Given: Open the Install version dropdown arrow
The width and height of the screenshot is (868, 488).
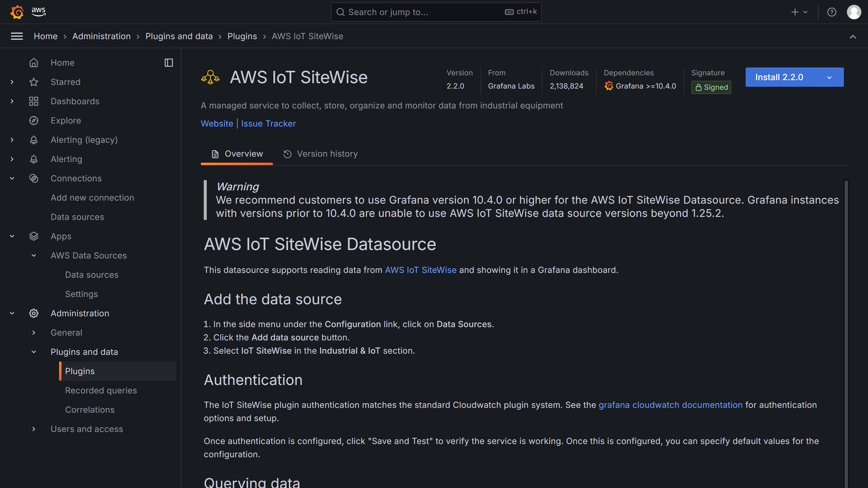Looking at the screenshot, I should pyautogui.click(x=829, y=77).
